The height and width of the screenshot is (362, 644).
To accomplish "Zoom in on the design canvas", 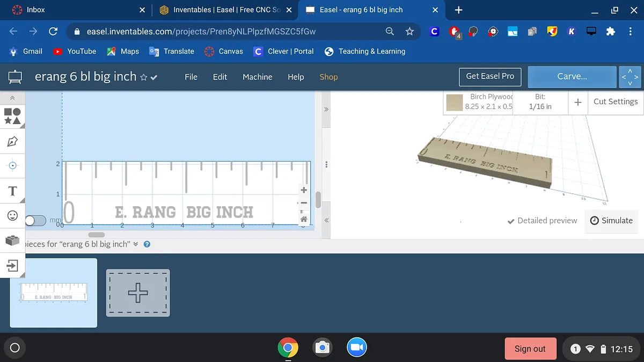I will pyautogui.click(x=304, y=190).
